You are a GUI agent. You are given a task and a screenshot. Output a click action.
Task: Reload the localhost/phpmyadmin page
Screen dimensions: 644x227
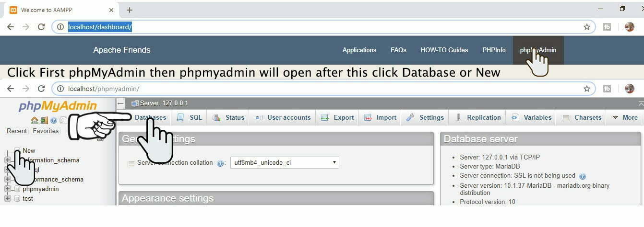41,89
